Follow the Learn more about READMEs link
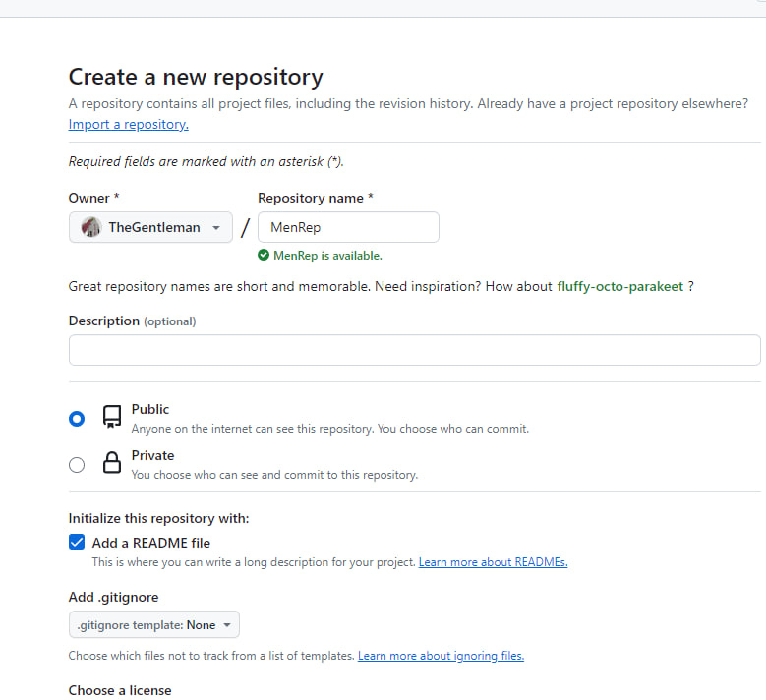766x700 pixels. 493,562
